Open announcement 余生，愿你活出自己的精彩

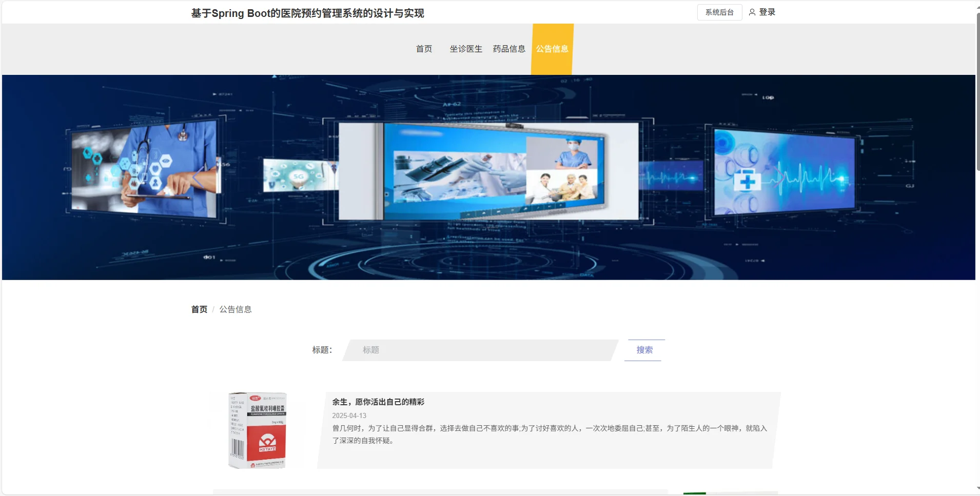click(378, 402)
